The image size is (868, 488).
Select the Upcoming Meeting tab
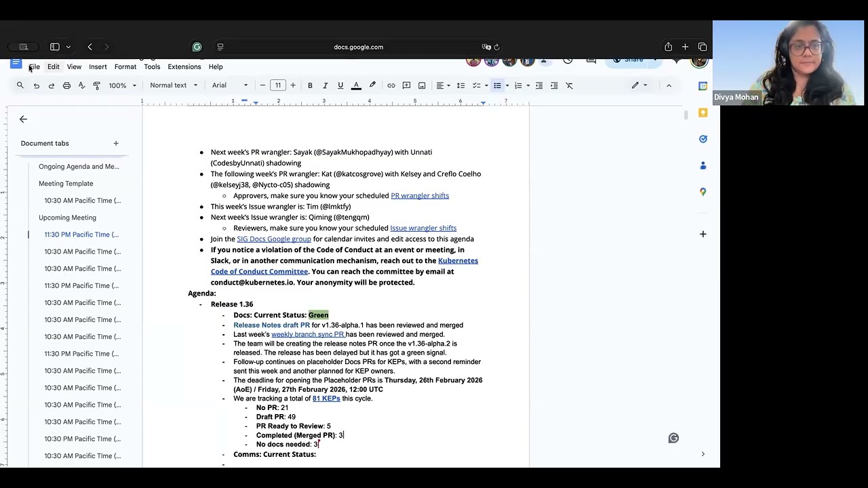point(67,218)
